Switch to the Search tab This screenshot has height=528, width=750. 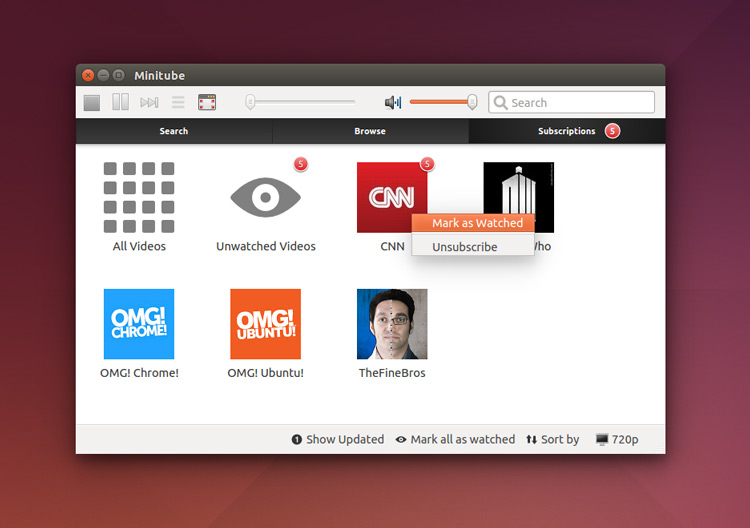point(174,131)
